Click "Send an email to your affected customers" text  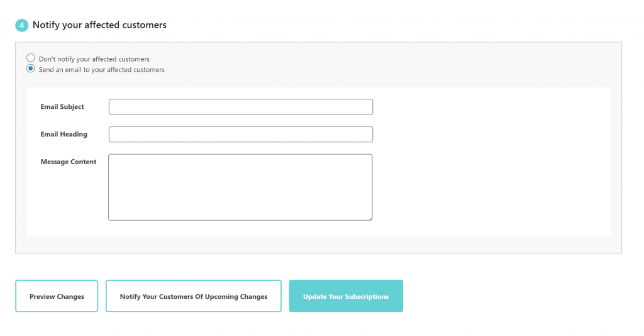pos(101,70)
